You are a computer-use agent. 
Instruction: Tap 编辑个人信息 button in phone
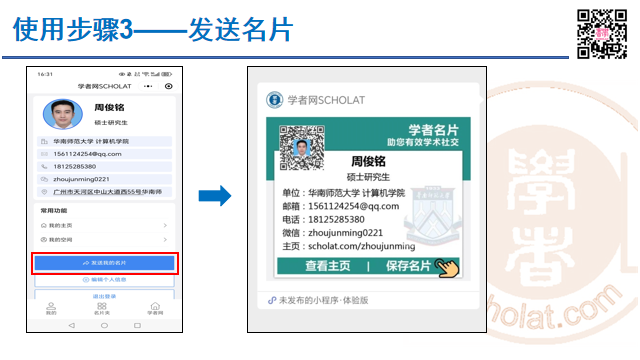coord(104,280)
